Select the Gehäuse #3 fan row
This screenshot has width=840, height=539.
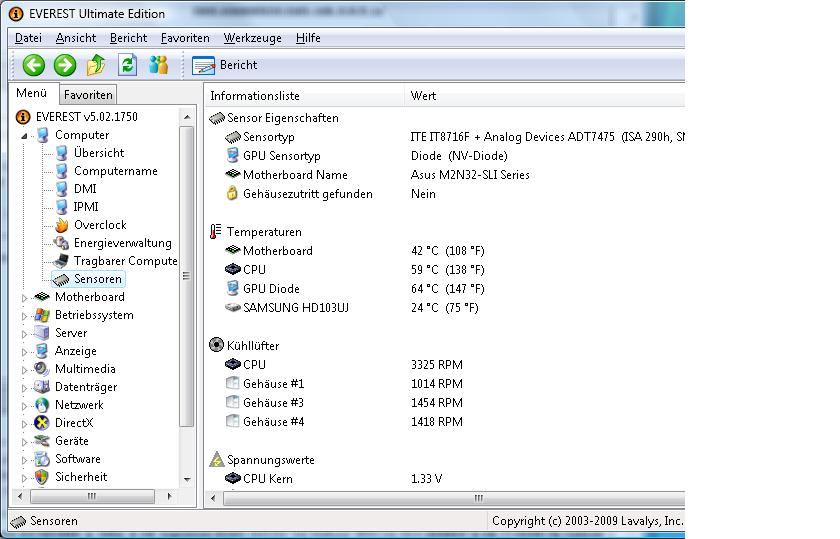(x=344, y=403)
